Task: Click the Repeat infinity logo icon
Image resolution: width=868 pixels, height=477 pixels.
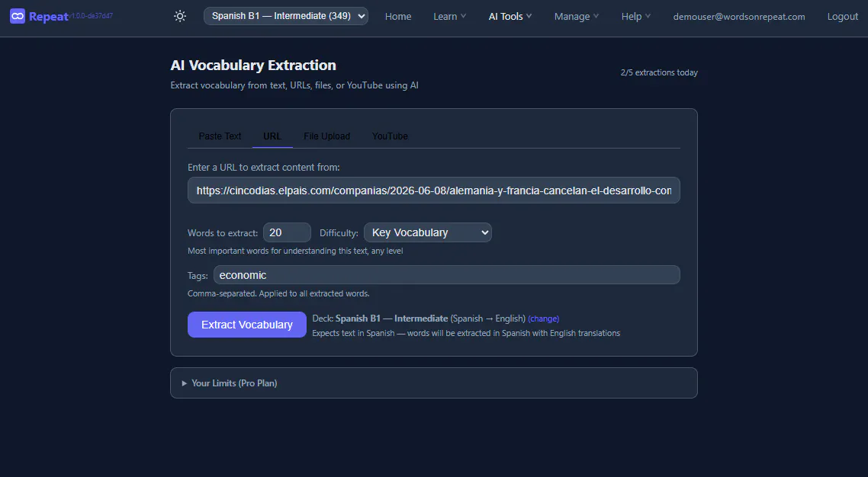Action: (18, 16)
